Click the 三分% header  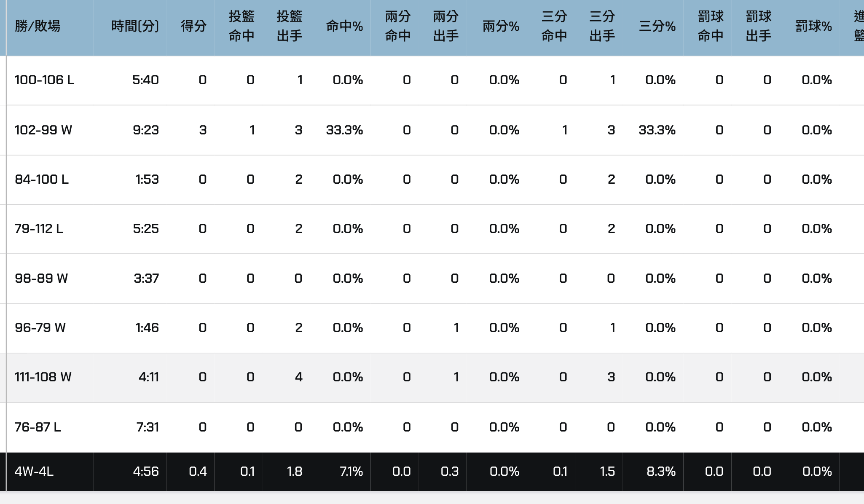click(x=657, y=27)
